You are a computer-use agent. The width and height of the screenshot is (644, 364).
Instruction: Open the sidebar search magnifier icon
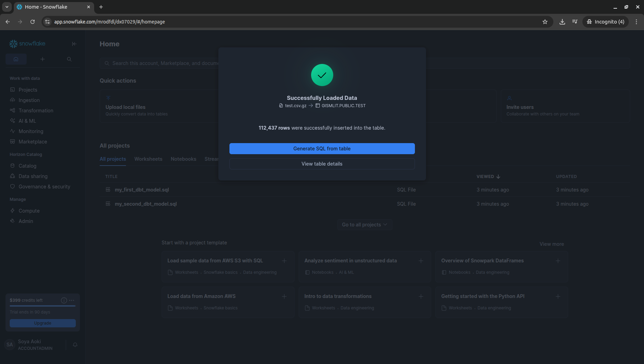coord(69,59)
